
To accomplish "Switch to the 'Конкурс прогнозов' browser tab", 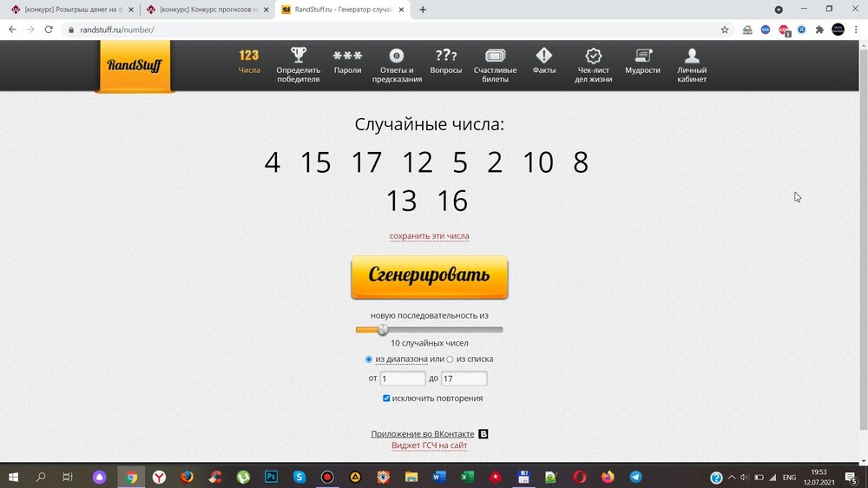I will tap(207, 10).
